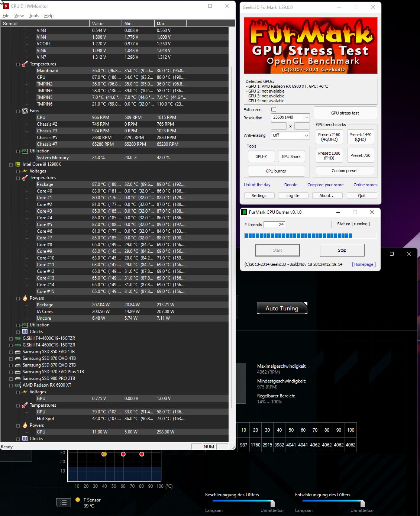The width and height of the screenshot is (420, 516).
Task: Click the GPU Powers flame icon
Action: (x=25, y=425)
